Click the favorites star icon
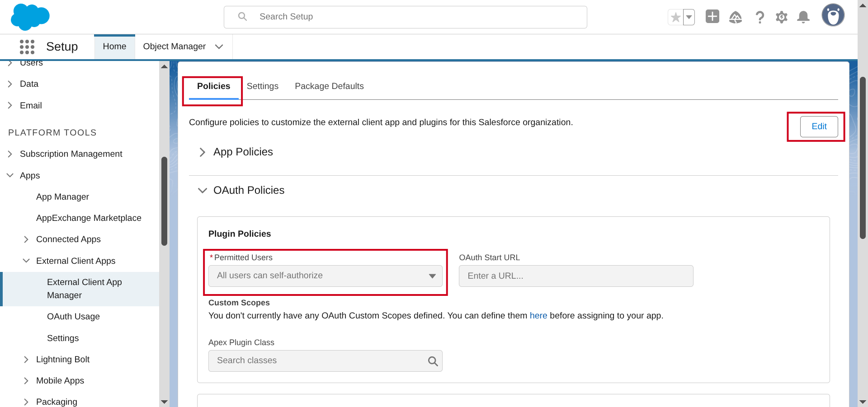Screen dimensions: 868x407 click(x=675, y=17)
